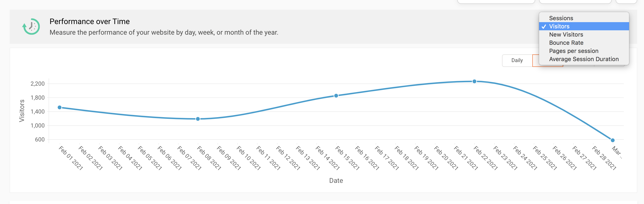
Task: Click the Visitors y-axis title
Action: pos(22,111)
